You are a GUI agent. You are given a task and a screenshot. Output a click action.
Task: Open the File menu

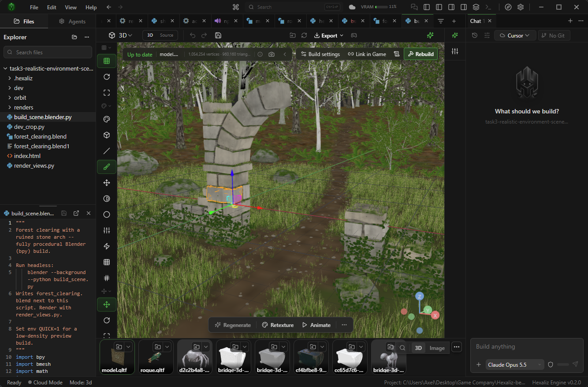tap(34, 7)
